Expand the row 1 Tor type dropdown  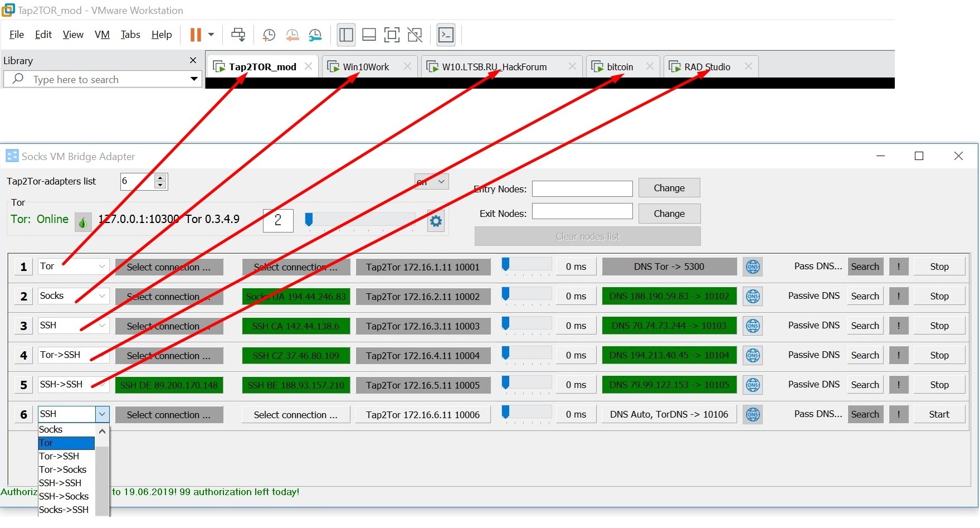coord(102,267)
